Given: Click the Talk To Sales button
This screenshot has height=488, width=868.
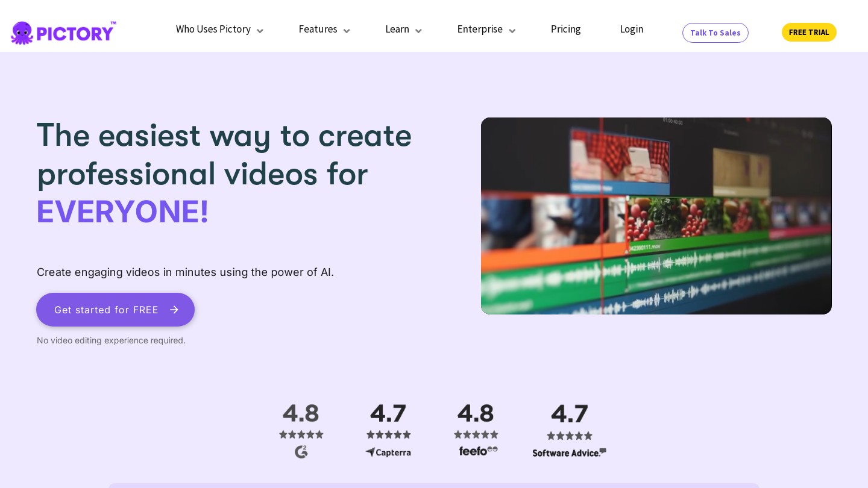Looking at the screenshot, I should point(715,33).
